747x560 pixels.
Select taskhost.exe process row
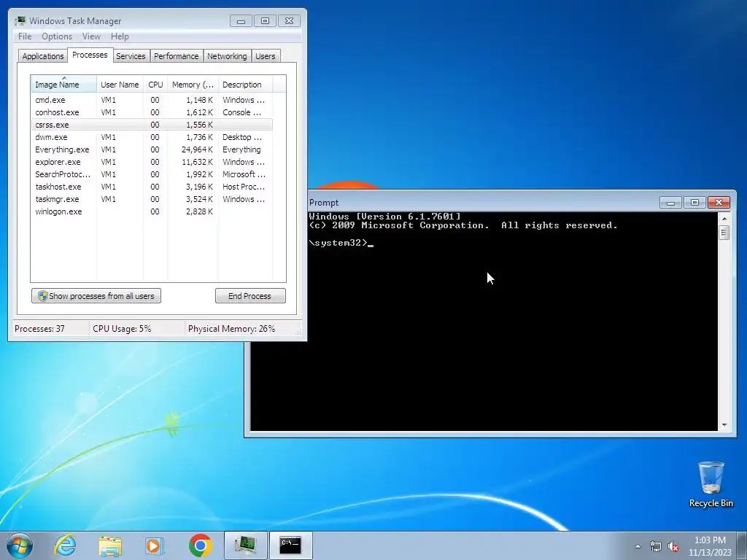(152, 187)
